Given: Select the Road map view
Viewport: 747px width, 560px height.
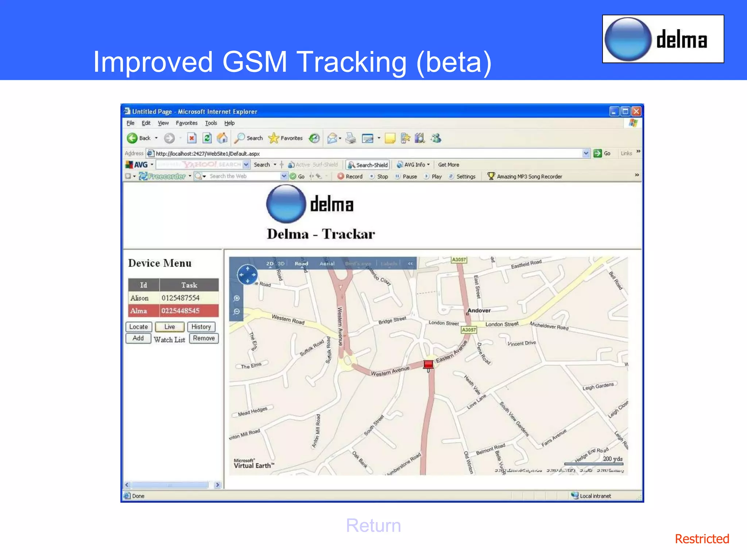Looking at the screenshot, I should (302, 263).
